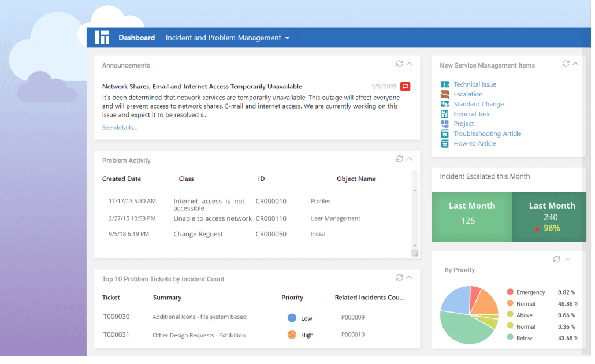
Task: Click the 1/9/2019 announcement date
Action: (384, 87)
